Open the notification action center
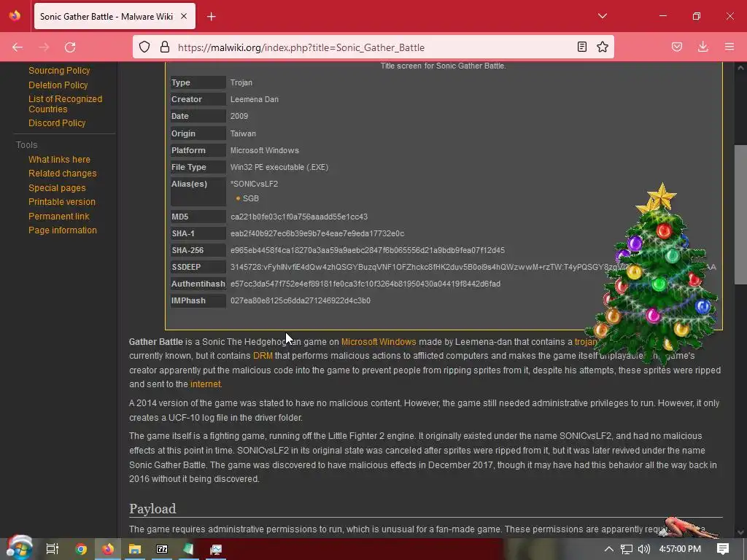This screenshot has height=560, width=747. point(723,549)
